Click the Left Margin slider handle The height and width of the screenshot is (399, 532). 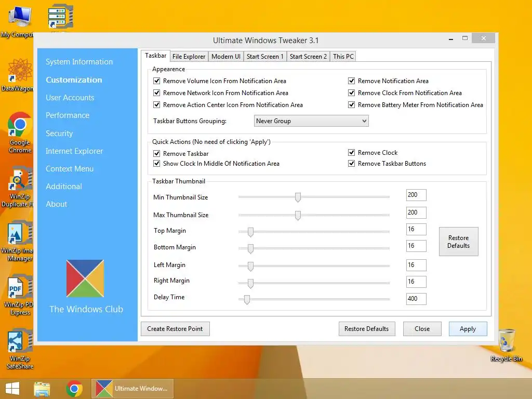pyautogui.click(x=250, y=266)
